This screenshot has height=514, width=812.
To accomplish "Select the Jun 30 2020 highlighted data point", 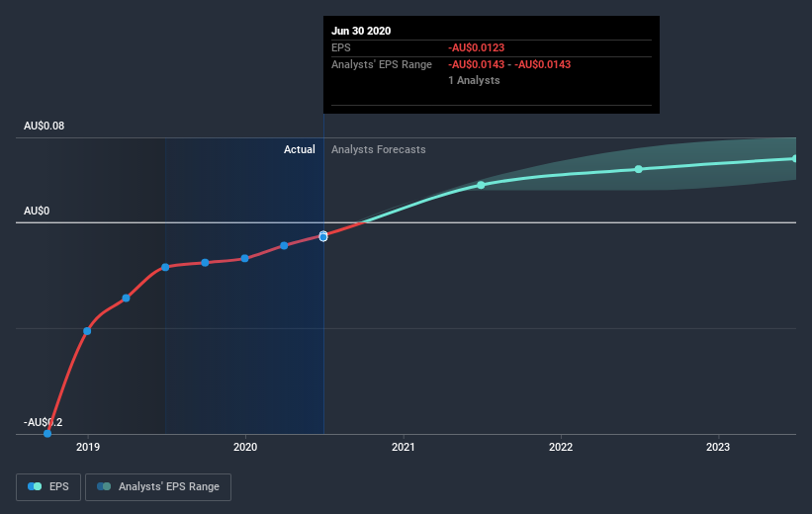I will tap(323, 236).
